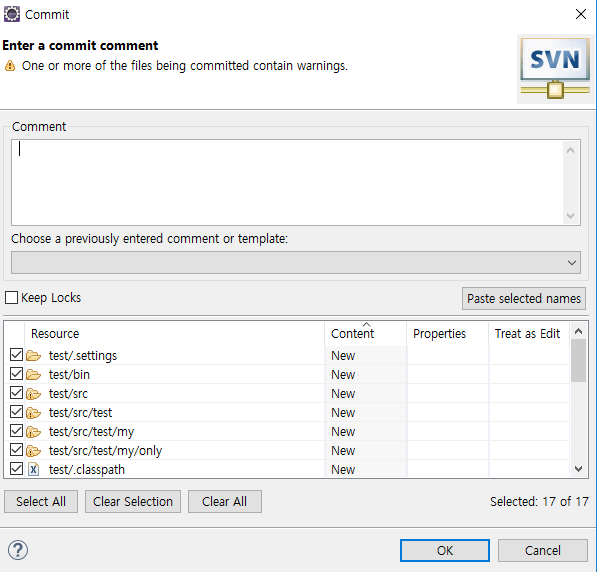Click the Eclipse icon in title bar
This screenshot has width=597, height=572.
tap(11, 14)
